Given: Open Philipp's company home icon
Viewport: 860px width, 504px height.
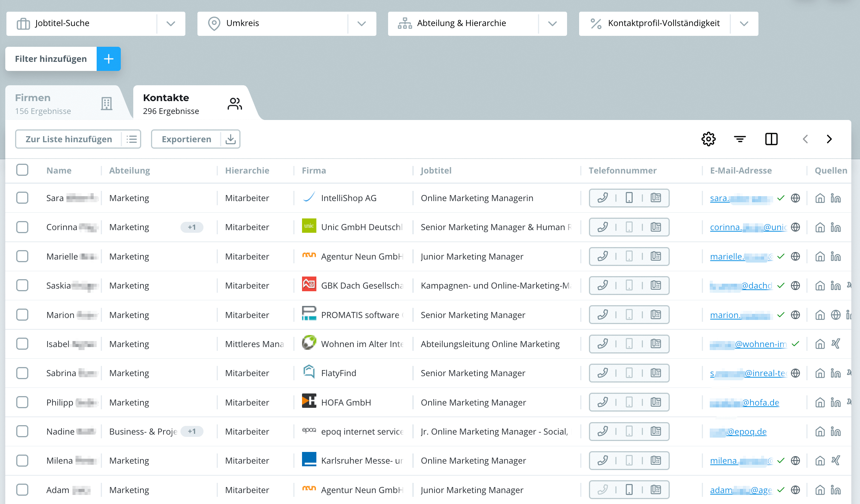Looking at the screenshot, I should tap(820, 402).
